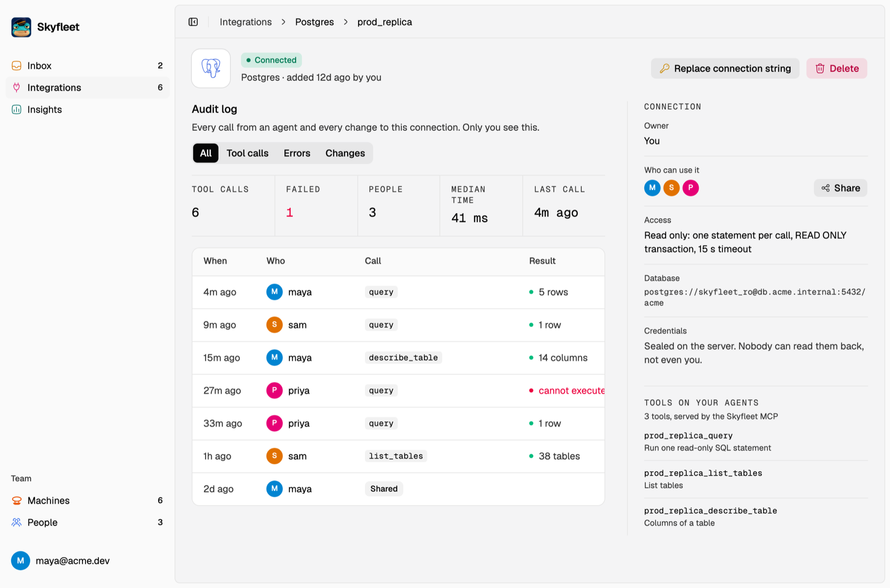Click priya's avatar in the 27m ago row
The width and height of the screenshot is (890, 588).
pos(274,390)
